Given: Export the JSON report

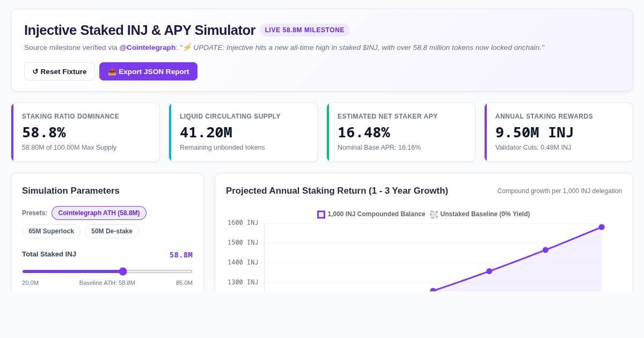Looking at the screenshot, I should pyautogui.click(x=148, y=71).
